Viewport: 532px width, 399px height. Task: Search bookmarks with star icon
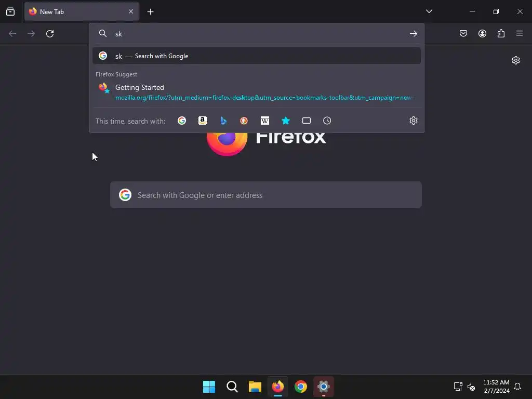click(286, 121)
